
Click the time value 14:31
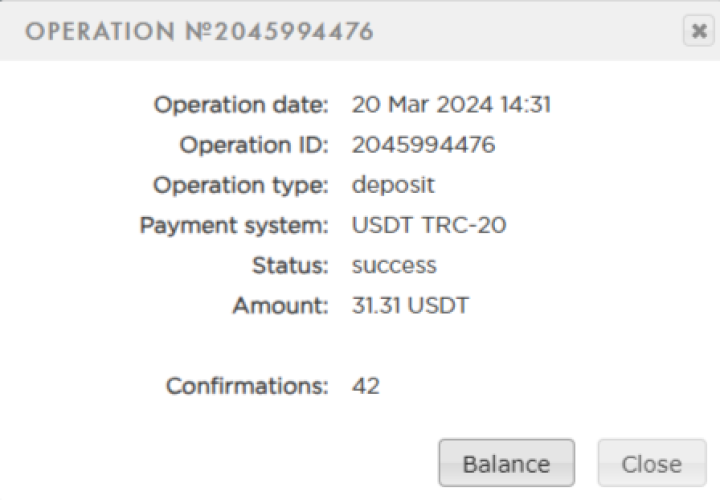[x=530, y=104]
